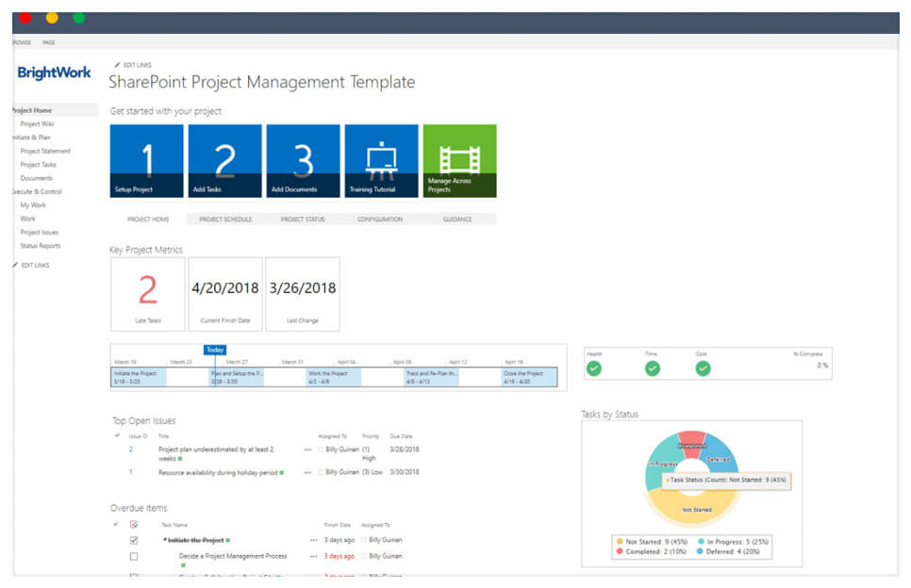Open My Work in sidebar

[33, 204]
